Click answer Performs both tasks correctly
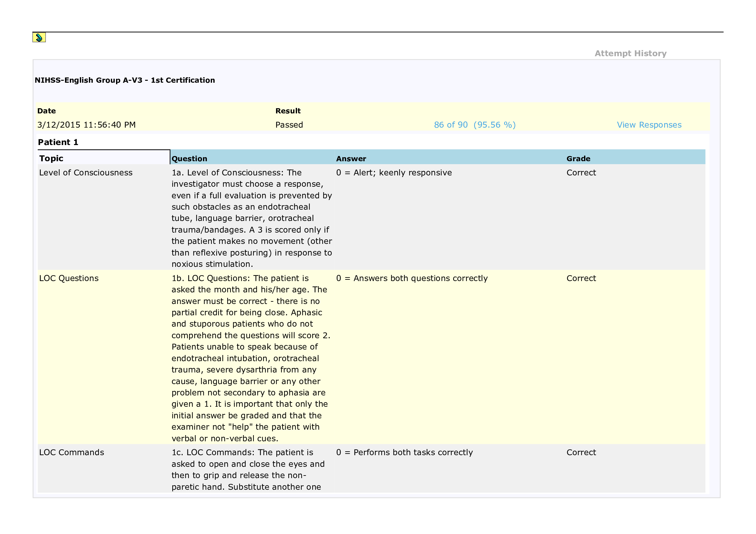This screenshot has width=756, height=534. 404,452
